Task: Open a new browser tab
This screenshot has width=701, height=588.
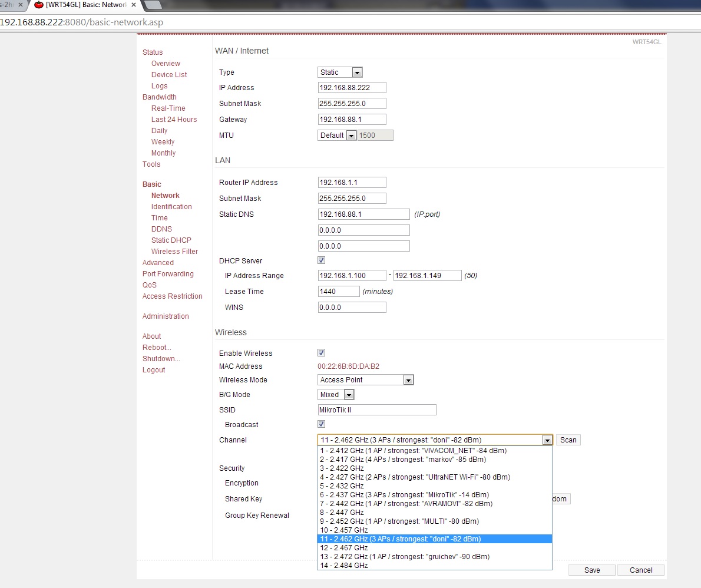Action: coord(153,5)
